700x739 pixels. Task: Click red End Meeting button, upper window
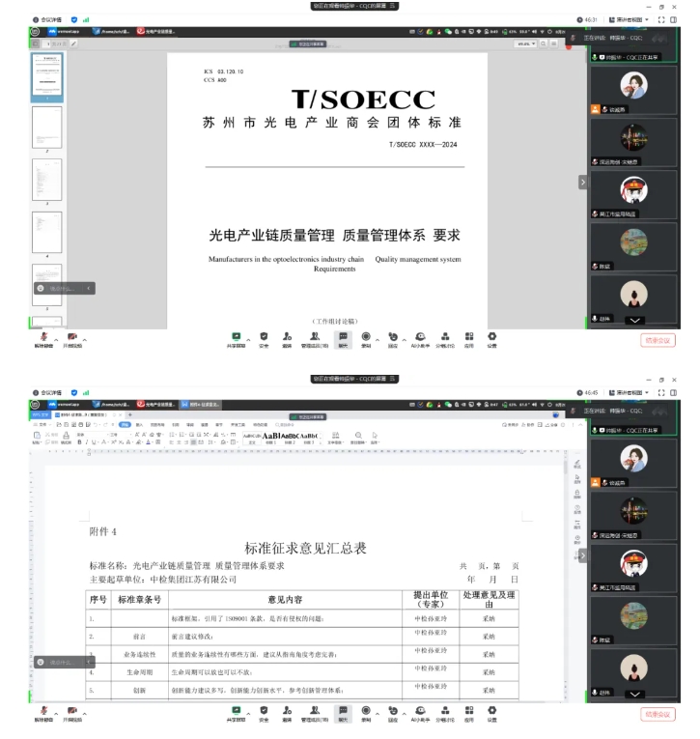(658, 340)
